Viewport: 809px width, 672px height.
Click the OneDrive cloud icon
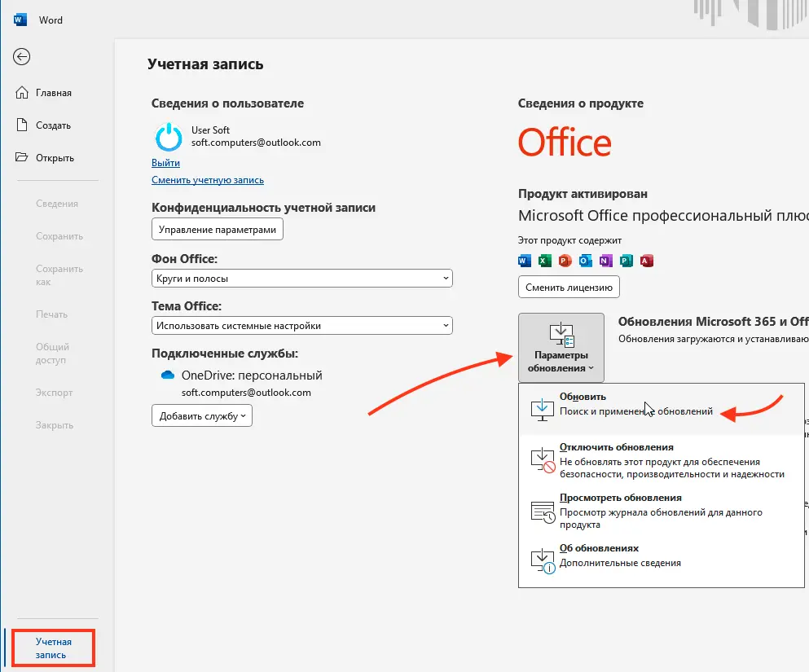click(168, 375)
